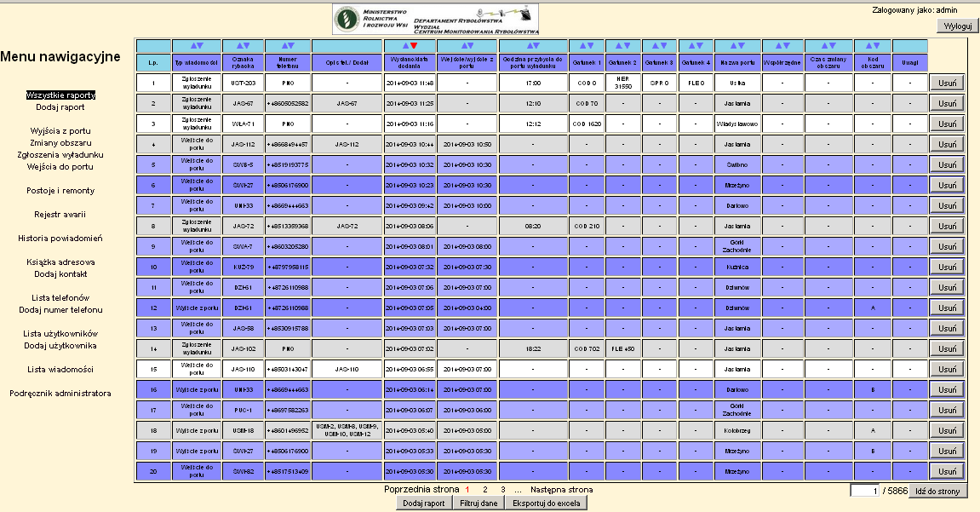This screenshot has width=980, height=512.
Task: Open Historia powiadomień
Action: coord(60,239)
